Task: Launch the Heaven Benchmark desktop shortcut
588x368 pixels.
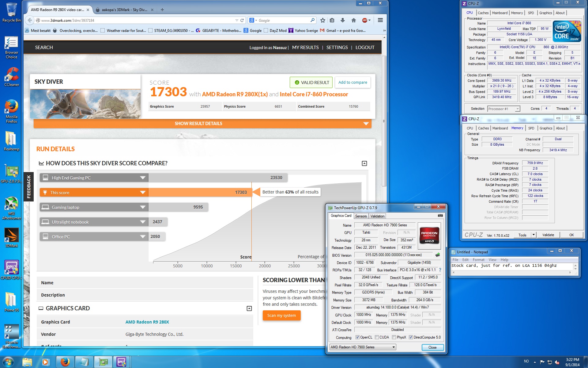Action: (11, 336)
